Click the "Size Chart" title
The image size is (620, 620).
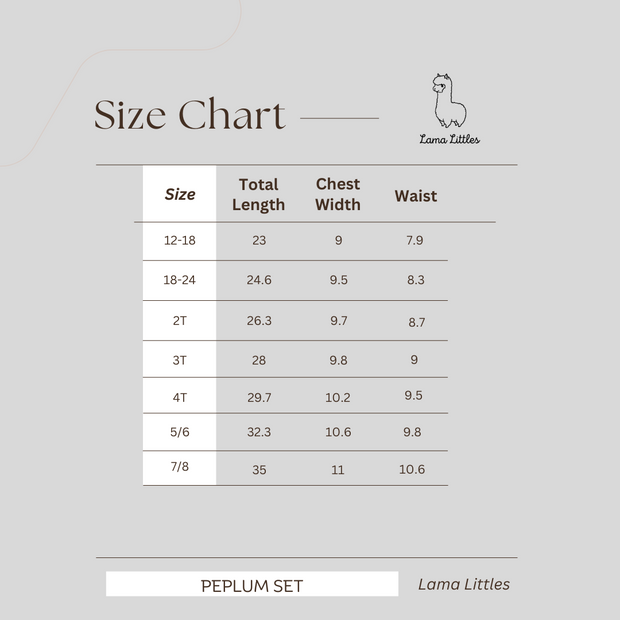(x=190, y=116)
